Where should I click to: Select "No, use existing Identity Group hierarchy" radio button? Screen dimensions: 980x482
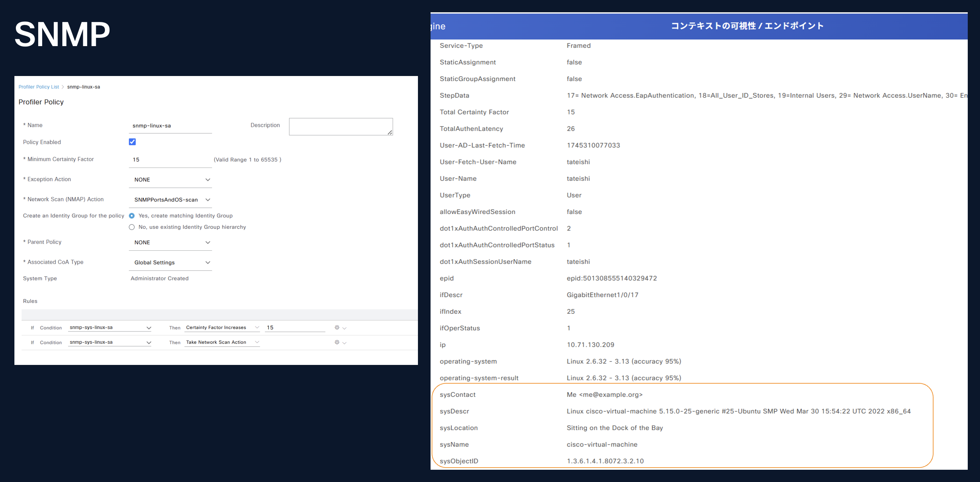[x=132, y=227]
